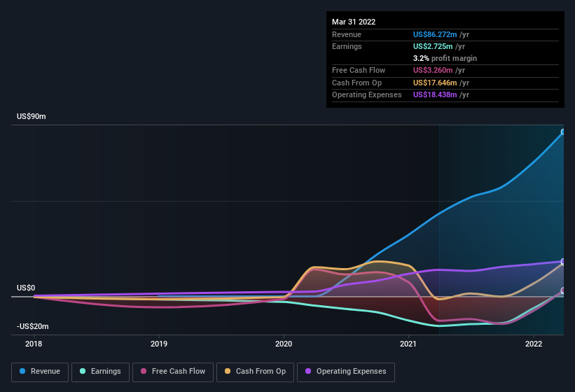Click the 2022 x-axis label

pyautogui.click(x=534, y=344)
